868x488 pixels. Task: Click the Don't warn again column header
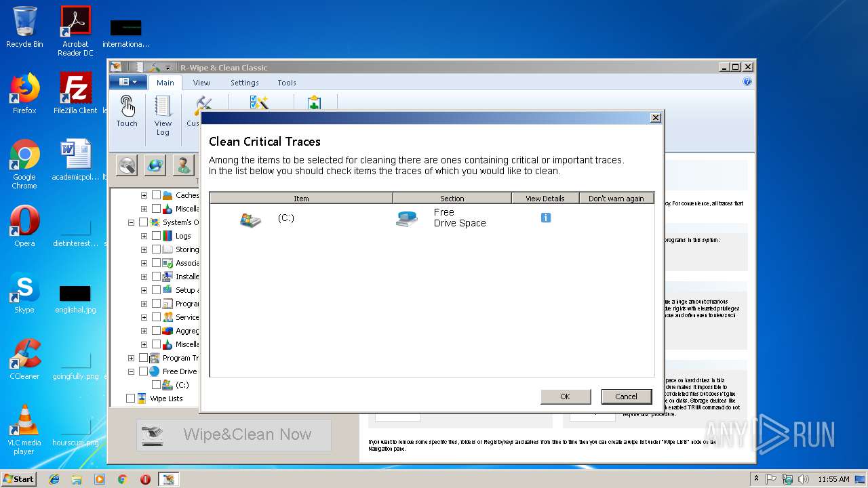click(616, 198)
